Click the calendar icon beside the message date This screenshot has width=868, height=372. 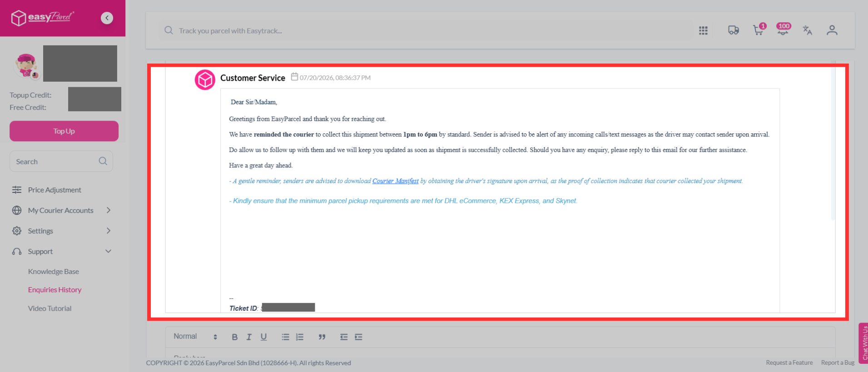click(x=294, y=77)
